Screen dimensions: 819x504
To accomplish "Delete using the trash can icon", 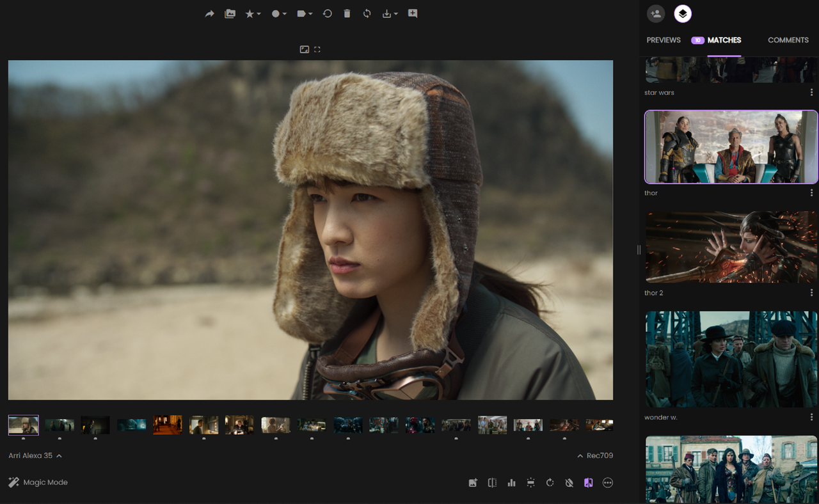I will click(347, 13).
